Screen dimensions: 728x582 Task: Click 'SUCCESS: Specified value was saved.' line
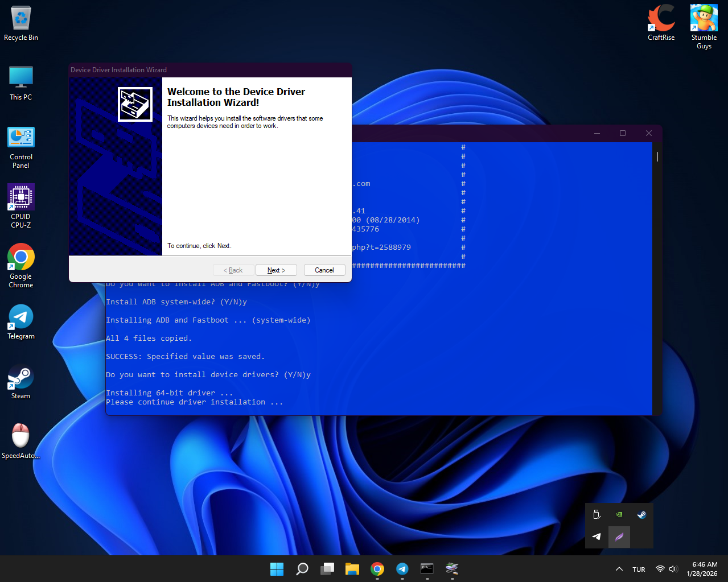click(186, 357)
